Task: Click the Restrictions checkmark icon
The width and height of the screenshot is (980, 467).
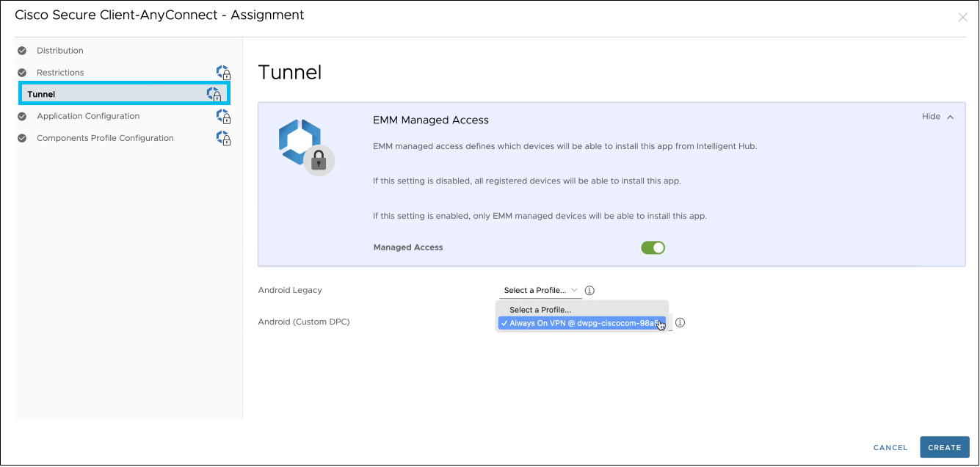Action: pos(22,73)
